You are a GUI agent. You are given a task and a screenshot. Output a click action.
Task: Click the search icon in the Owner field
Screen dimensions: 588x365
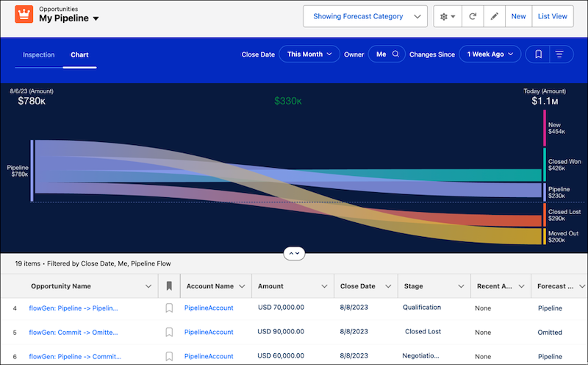click(x=395, y=54)
